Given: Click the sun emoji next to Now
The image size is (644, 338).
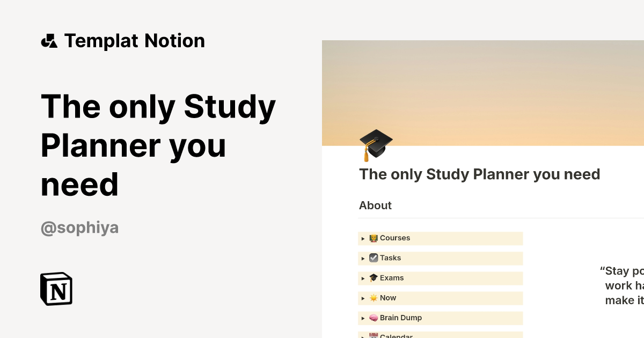Looking at the screenshot, I should [x=374, y=298].
